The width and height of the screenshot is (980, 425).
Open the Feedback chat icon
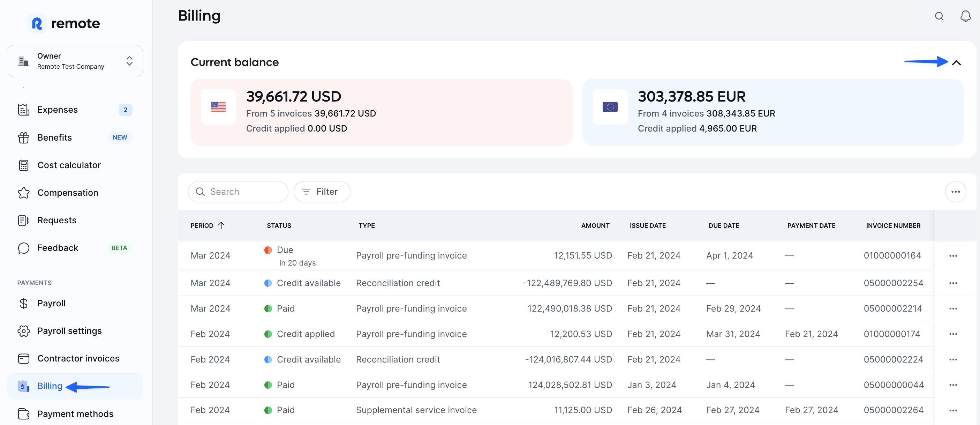click(24, 248)
